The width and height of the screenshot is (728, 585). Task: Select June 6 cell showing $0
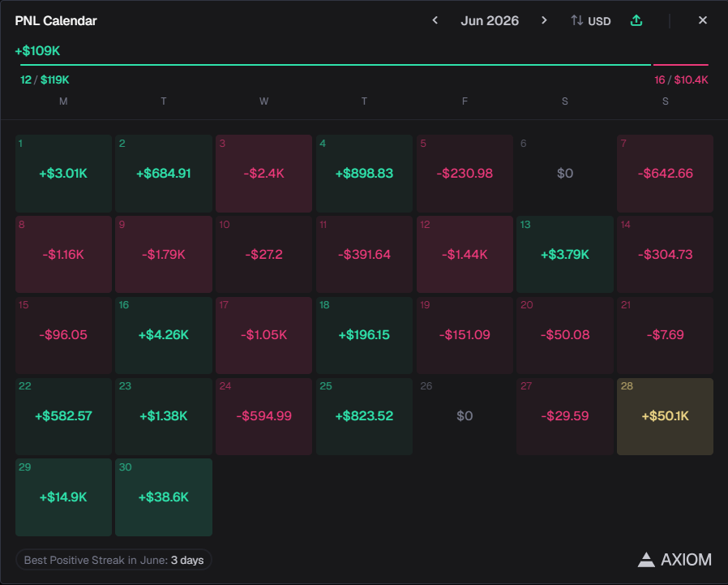point(564,174)
